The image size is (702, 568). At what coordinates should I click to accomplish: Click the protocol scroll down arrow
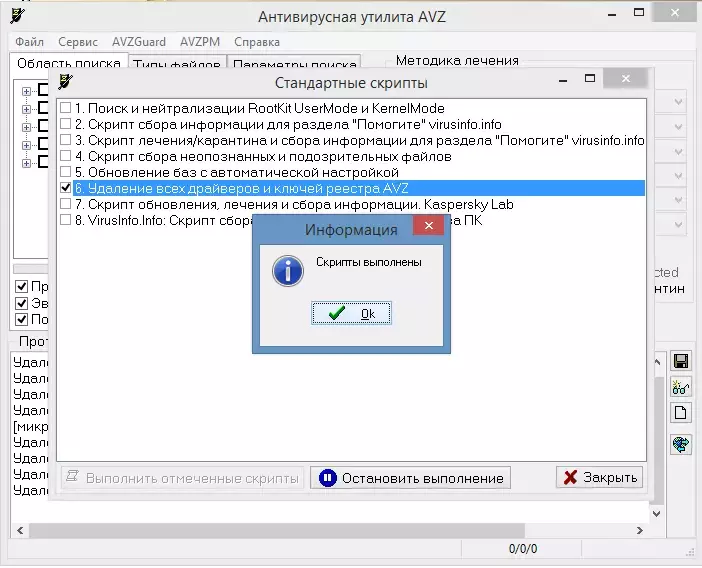point(656,513)
